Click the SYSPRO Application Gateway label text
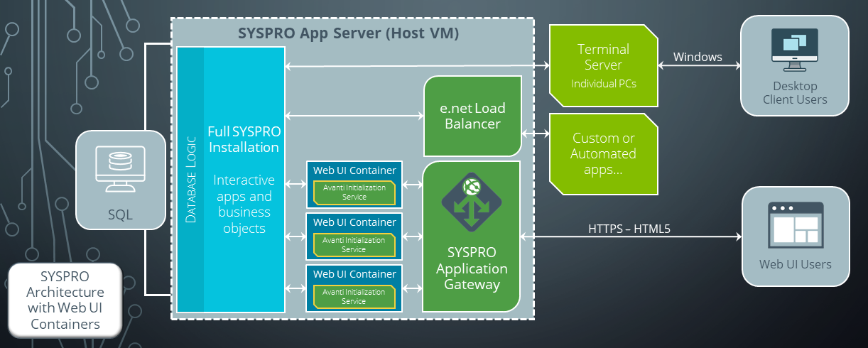The image size is (868, 348). (472, 268)
